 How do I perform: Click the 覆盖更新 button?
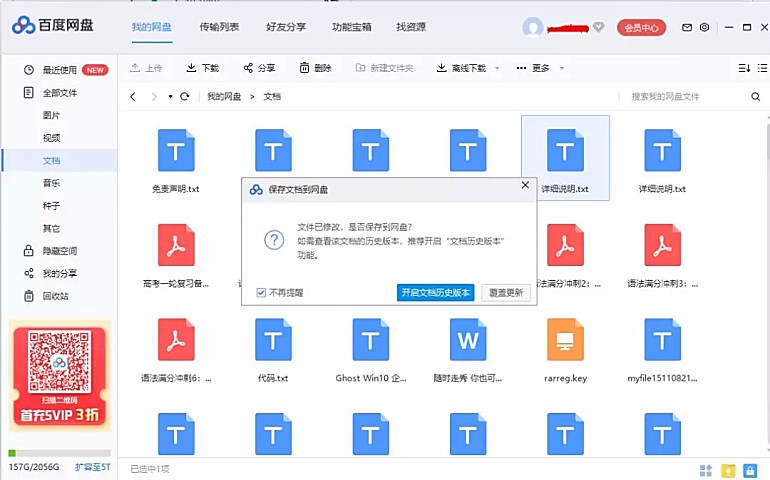coord(506,293)
